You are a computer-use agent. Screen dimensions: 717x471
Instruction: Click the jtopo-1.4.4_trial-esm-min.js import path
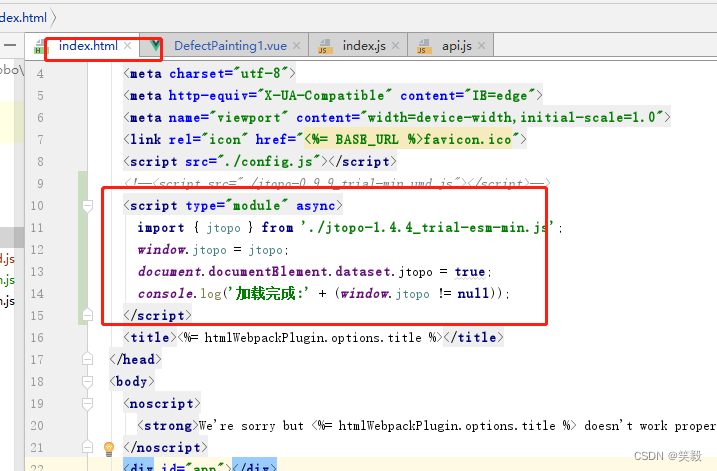(427, 227)
